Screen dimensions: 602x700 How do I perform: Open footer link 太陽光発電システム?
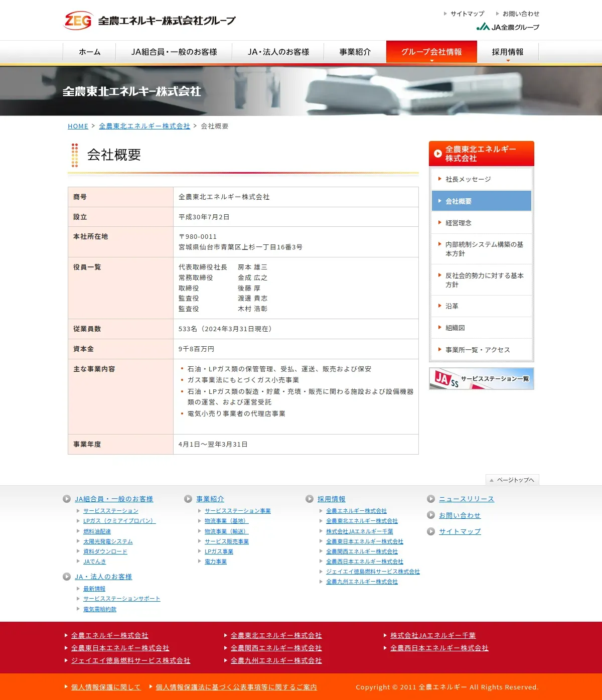point(108,541)
